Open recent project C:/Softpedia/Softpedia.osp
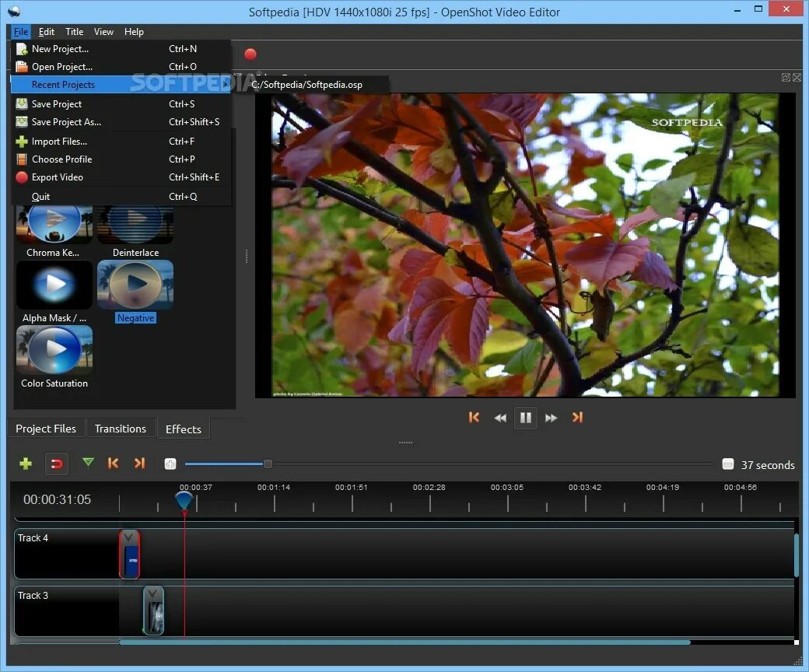The image size is (809, 672). coord(311,85)
